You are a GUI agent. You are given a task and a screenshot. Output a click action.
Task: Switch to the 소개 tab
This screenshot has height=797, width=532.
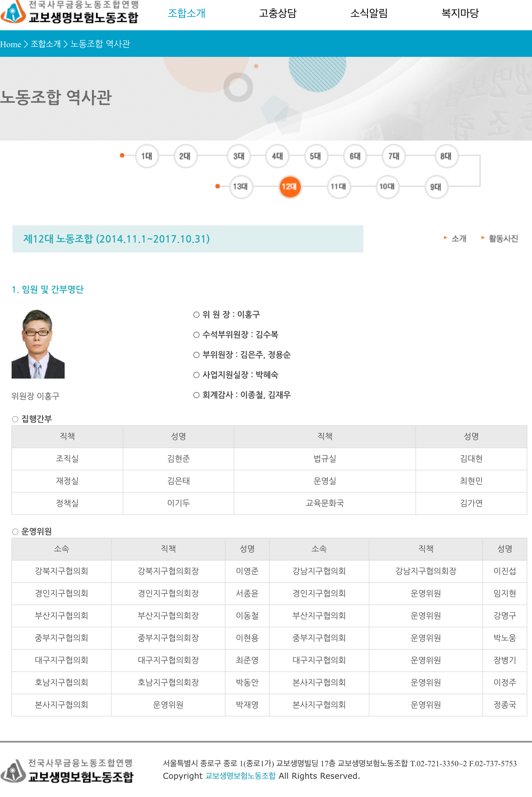[455, 238]
